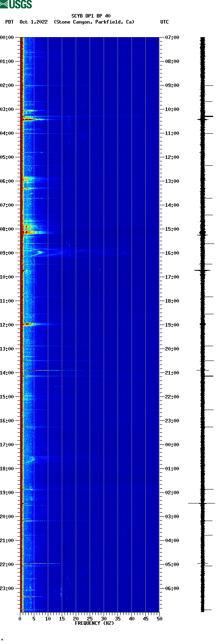Click the PDT time label "03:00"
The width and height of the screenshot is (220, 644).
7,109
